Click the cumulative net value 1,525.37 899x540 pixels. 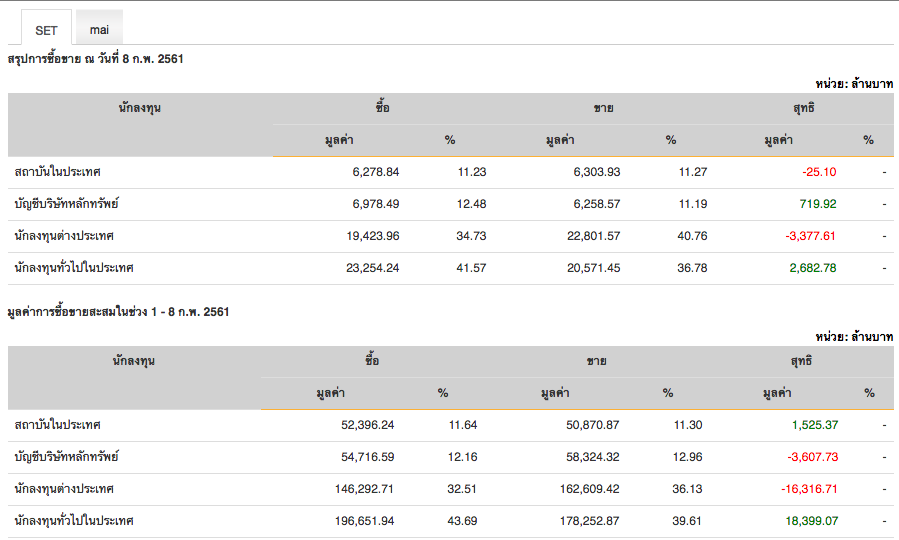coord(814,425)
